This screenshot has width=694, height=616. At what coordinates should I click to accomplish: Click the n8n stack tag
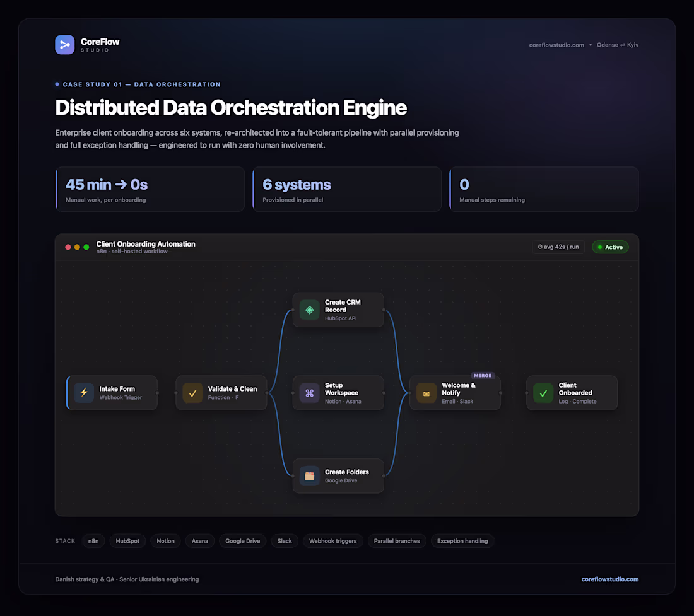tap(93, 541)
